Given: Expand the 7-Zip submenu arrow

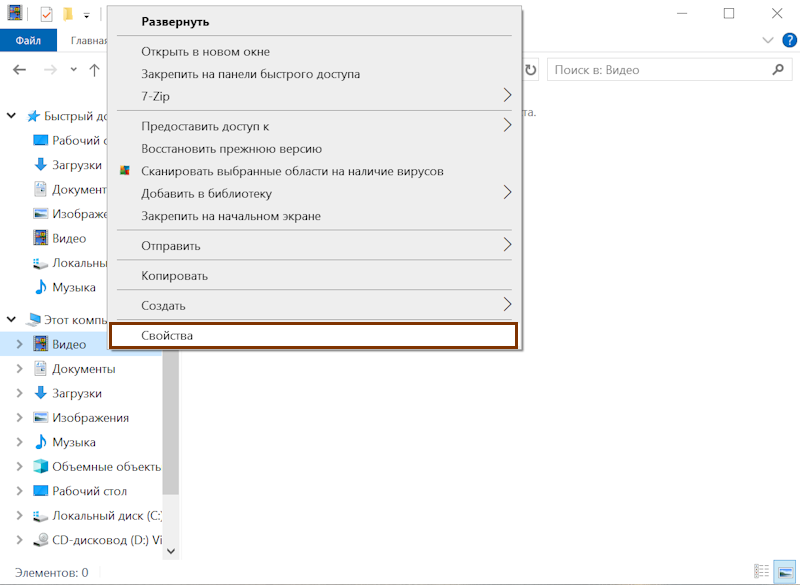Looking at the screenshot, I should coord(507,96).
